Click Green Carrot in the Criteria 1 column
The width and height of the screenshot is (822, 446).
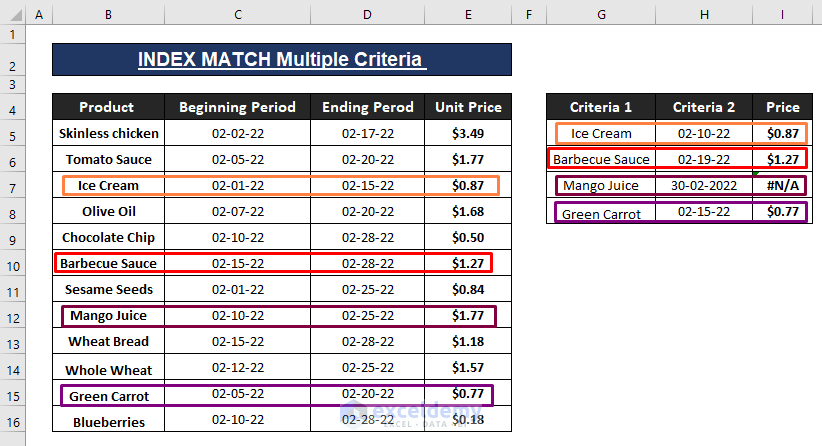click(601, 212)
